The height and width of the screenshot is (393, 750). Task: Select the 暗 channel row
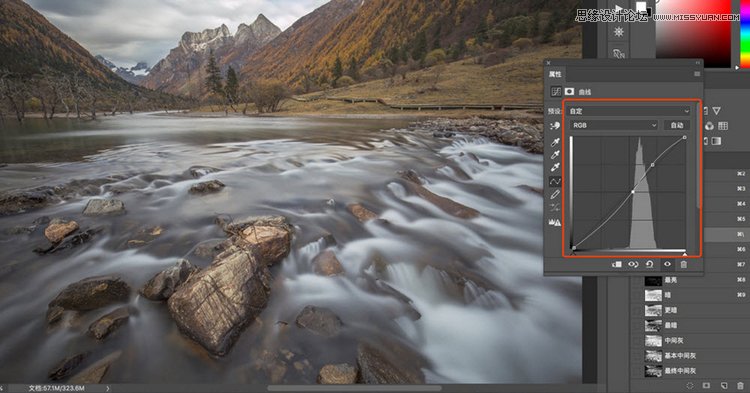pos(690,295)
